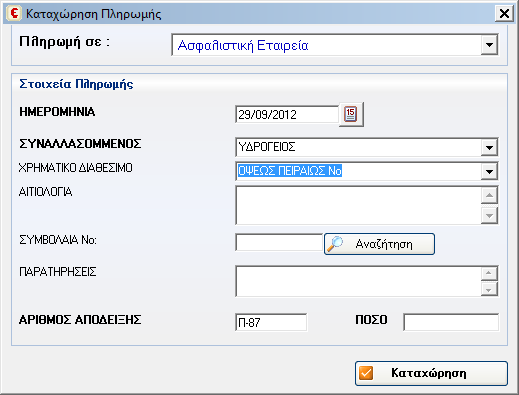Open the calendar date picker icon

coord(351,114)
